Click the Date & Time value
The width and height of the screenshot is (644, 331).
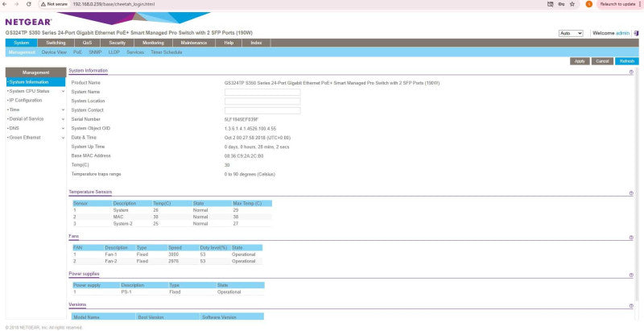pyautogui.click(x=257, y=138)
